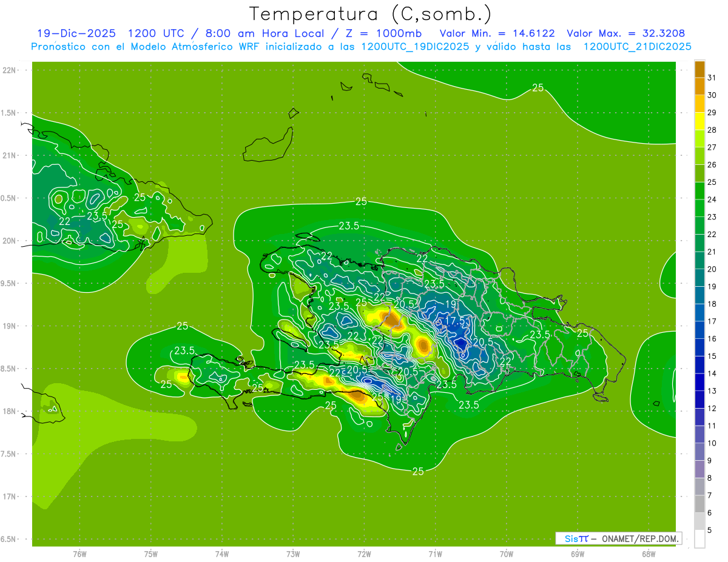Click legend value '26'
728x562 pixels.
click(x=712, y=164)
